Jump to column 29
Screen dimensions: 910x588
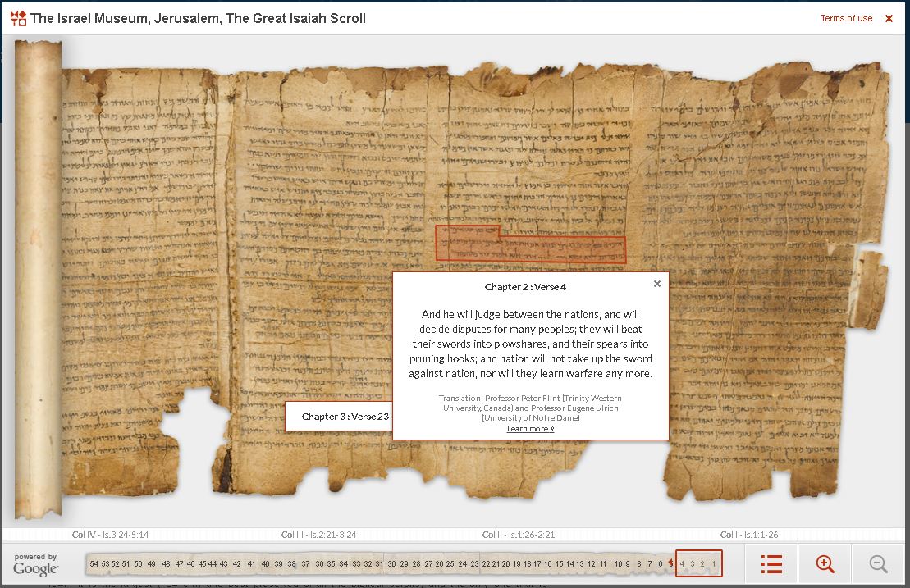[x=404, y=563]
